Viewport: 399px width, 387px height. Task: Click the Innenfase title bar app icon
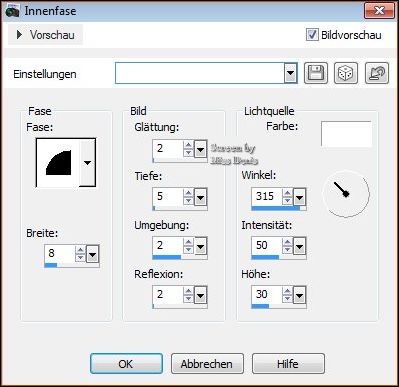click(x=12, y=11)
